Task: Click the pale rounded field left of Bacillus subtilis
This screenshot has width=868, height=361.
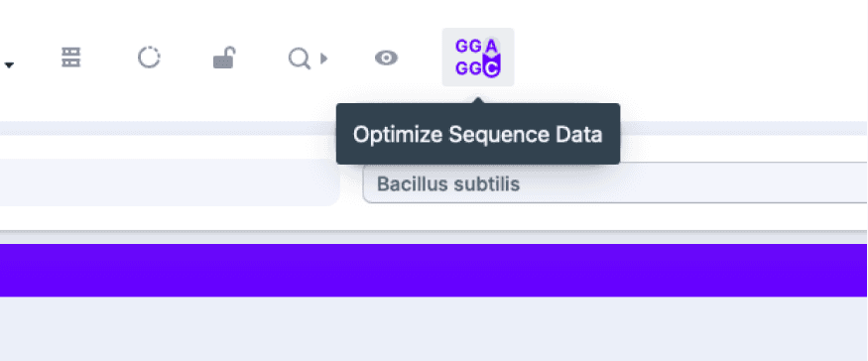Action: (170, 182)
